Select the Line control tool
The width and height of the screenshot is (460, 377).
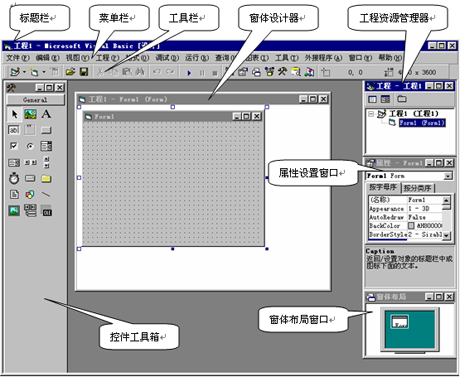[x=46, y=194]
